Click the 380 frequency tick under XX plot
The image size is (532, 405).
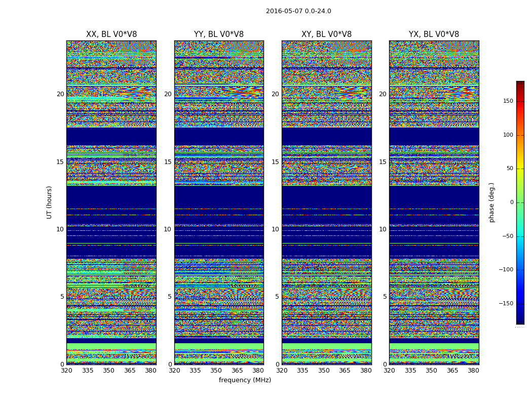(150, 371)
